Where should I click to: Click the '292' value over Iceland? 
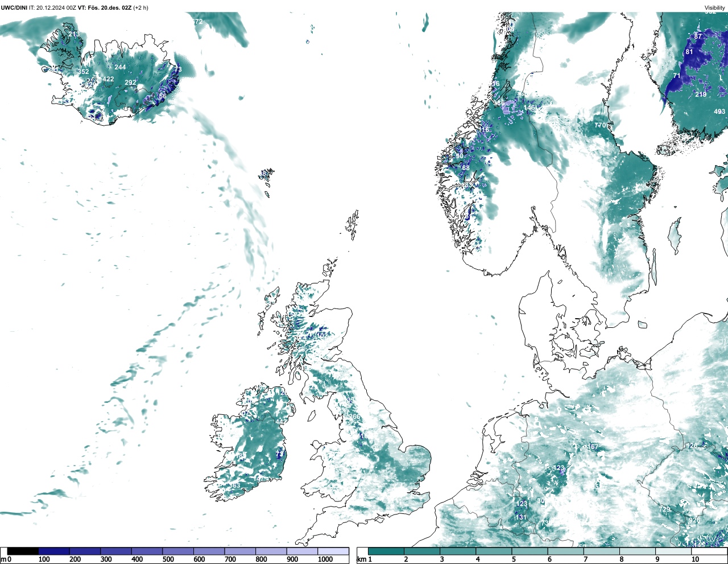pyautogui.click(x=130, y=83)
